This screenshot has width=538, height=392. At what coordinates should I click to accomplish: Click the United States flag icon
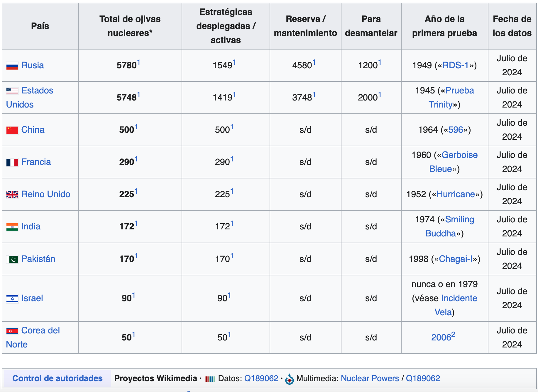coord(12,91)
